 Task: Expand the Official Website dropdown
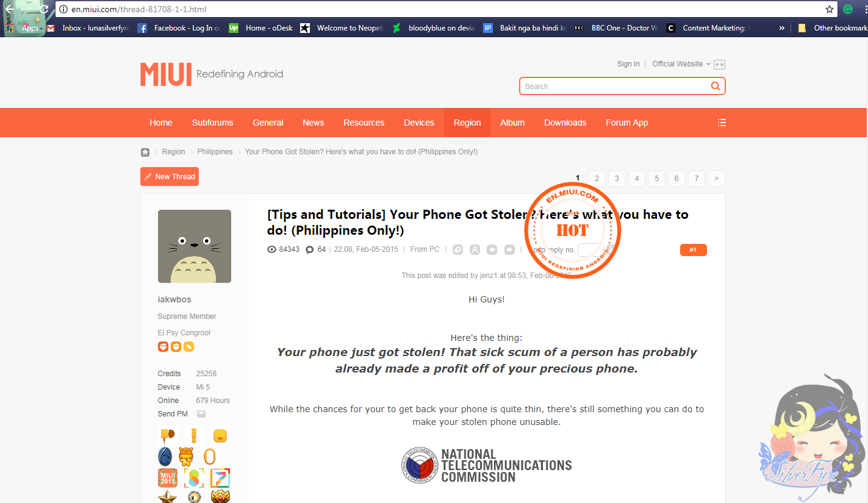pyautogui.click(x=681, y=64)
